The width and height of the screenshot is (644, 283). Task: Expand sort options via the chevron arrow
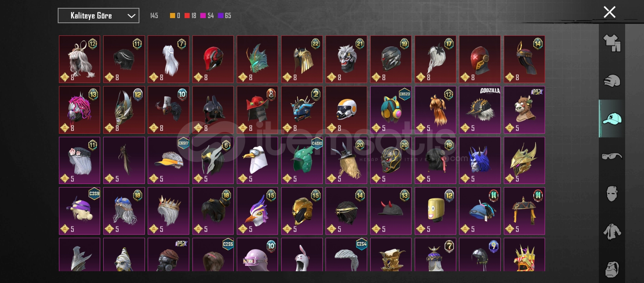pyautogui.click(x=131, y=16)
